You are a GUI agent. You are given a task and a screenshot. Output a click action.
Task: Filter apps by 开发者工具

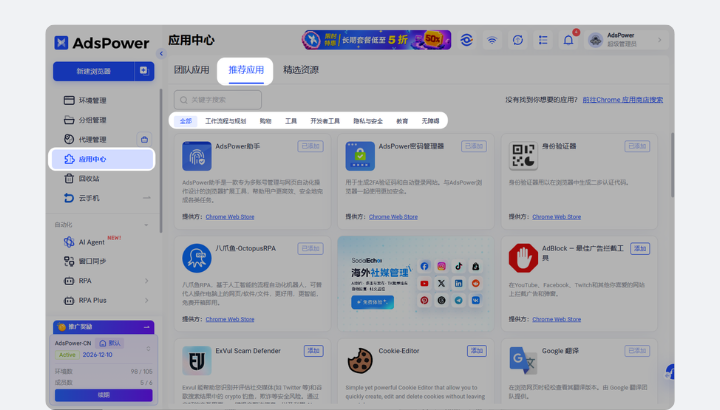(325, 121)
